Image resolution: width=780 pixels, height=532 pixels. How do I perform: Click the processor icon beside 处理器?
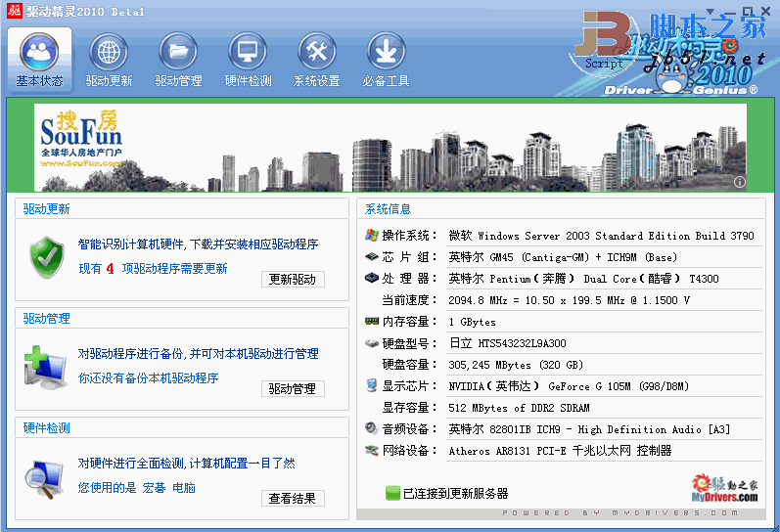372,278
